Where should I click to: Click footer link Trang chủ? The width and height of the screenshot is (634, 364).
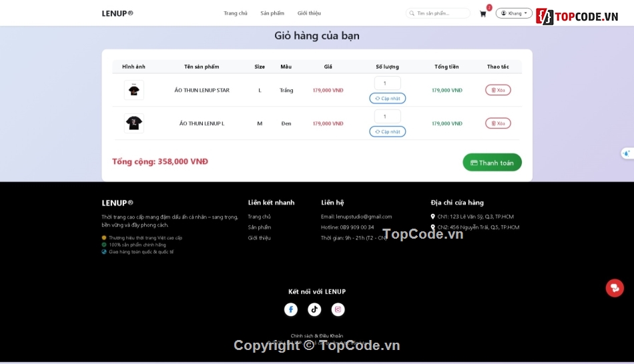pos(259,217)
